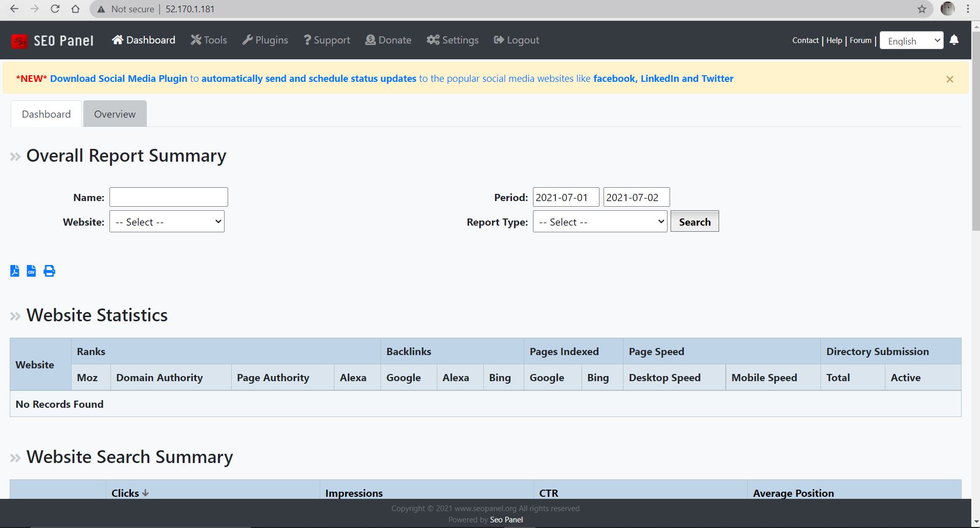Viewport: 980px width, 528px height.
Task: Open Download Social Media Plugin link
Action: (x=119, y=78)
